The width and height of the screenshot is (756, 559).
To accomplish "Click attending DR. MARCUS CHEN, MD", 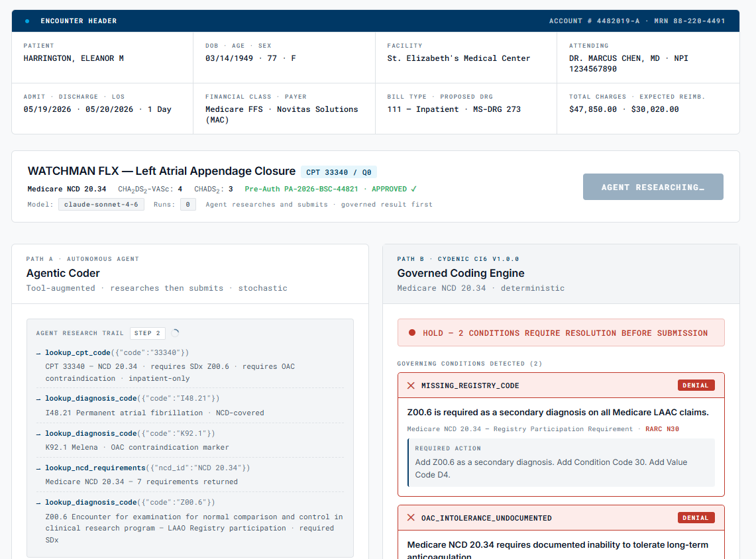I will coord(614,58).
